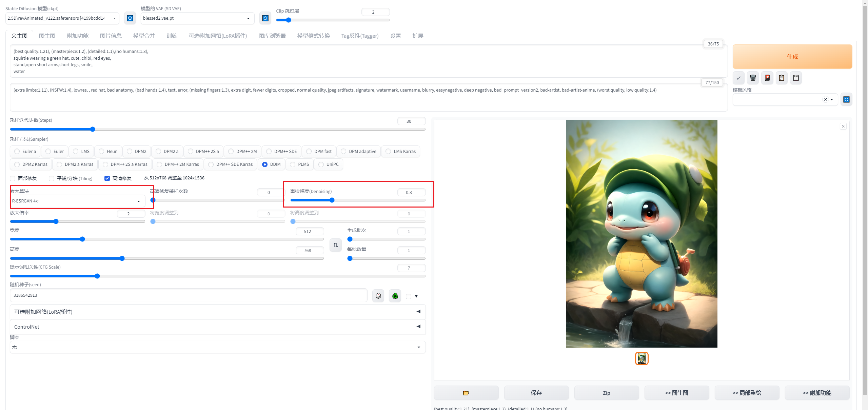The height and width of the screenshot is (410, 868).
Task: Click the Clip 跳过层 slider
Action: 333,20
